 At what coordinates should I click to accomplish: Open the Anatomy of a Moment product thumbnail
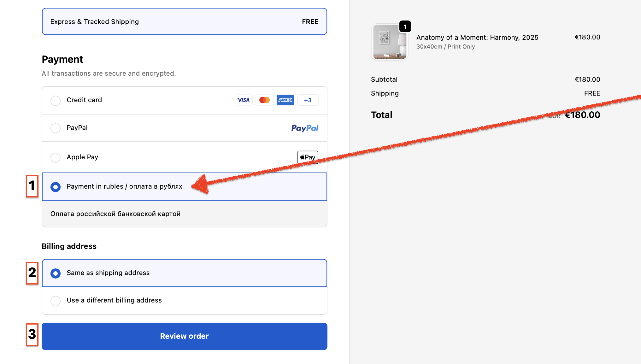click(390, 42)
